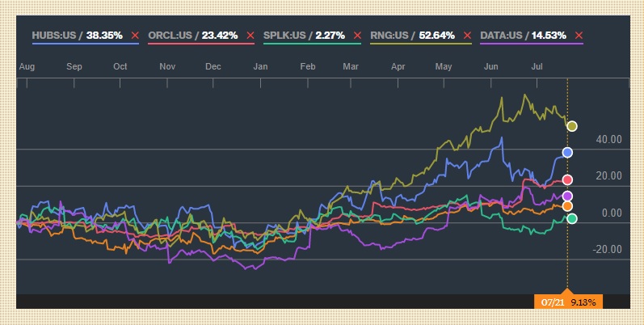Click the Aug label on the time axis
The image size is (644, 325).
click(x=26, y=65)
